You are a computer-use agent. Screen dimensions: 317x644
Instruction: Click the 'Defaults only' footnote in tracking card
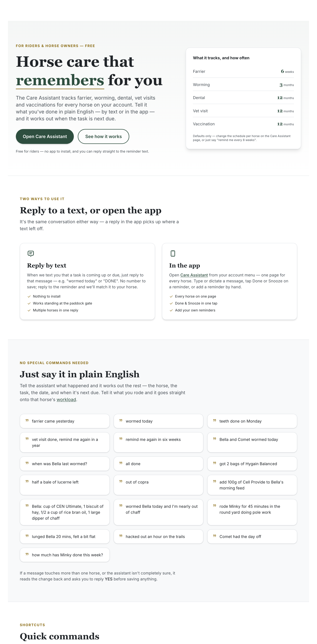pos(242,138)
